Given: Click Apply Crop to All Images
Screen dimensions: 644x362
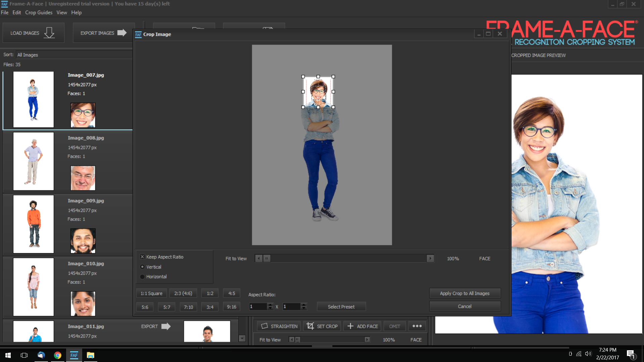Looking at the screenshot, I should (x=465, y=293).
